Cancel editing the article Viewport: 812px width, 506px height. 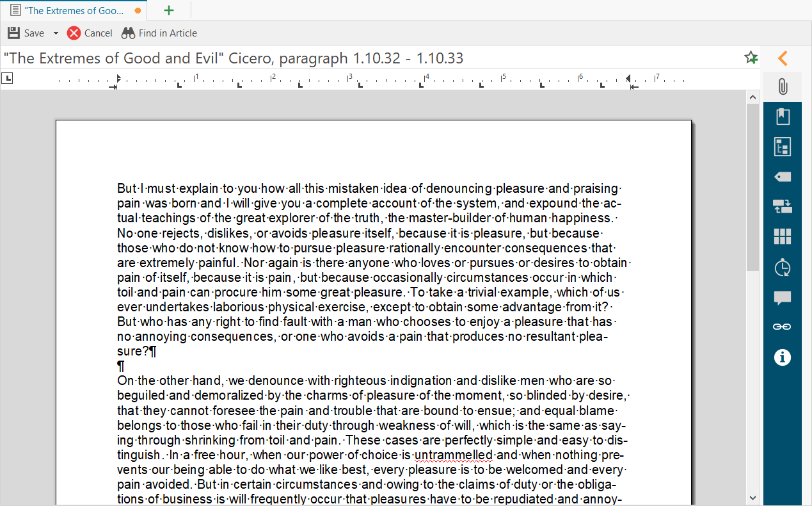coord(90,33)
